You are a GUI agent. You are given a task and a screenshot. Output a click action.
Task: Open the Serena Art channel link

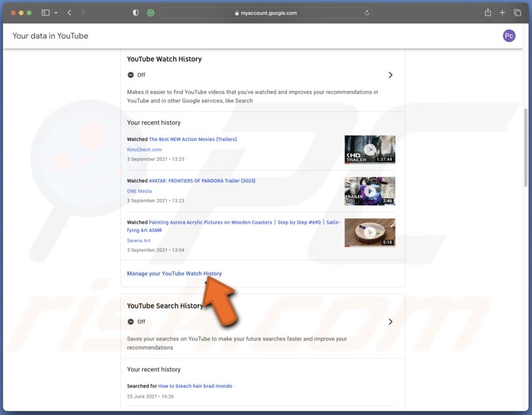(139, 241)
